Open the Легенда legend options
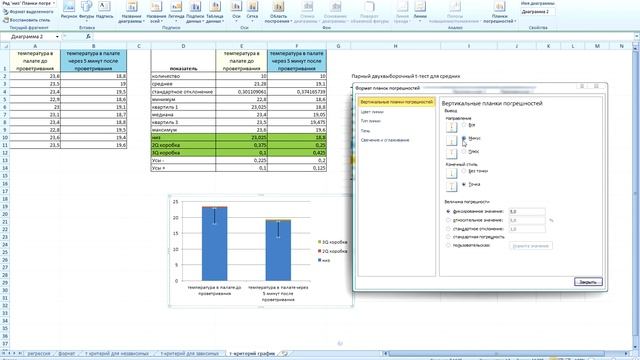 (x=176, y=12)
